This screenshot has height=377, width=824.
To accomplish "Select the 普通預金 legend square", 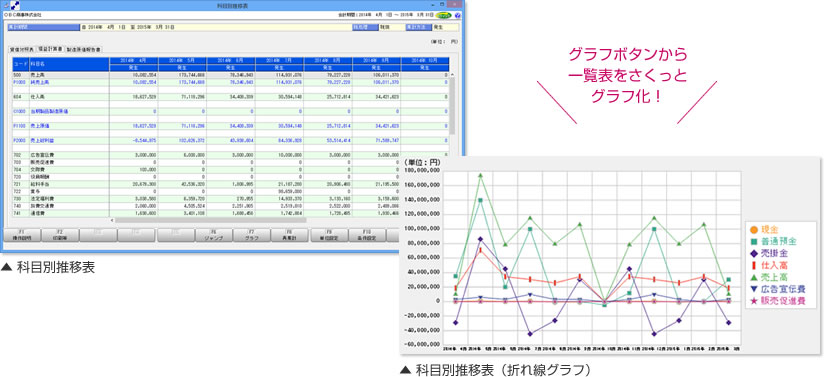I will pyautogui.click(x=753, y=241).
